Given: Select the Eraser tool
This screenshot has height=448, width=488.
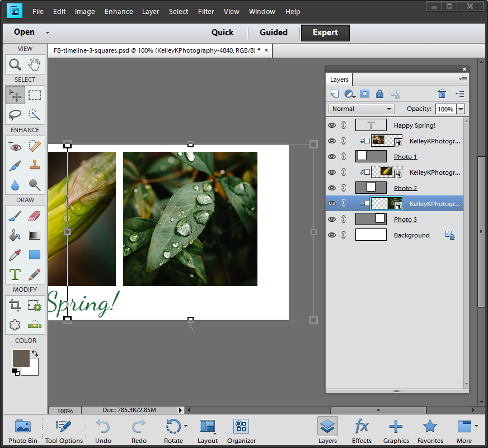Looking at the screenshot, I should pyautogui.click(x=35, y=216).
